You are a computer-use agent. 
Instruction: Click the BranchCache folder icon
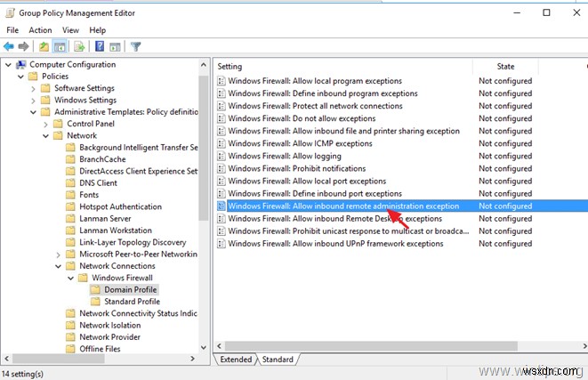(70, 159)
